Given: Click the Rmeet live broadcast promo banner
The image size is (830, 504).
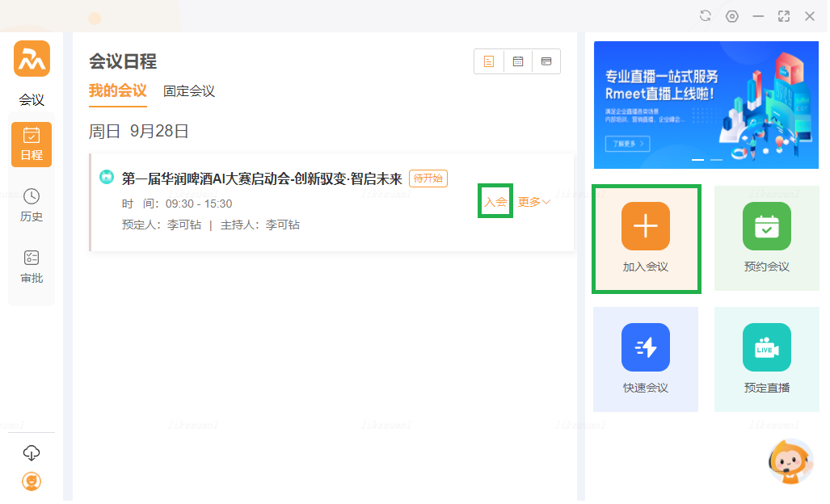Looking at the screenshot, I should pyautogui.click(x=705, y=105).
